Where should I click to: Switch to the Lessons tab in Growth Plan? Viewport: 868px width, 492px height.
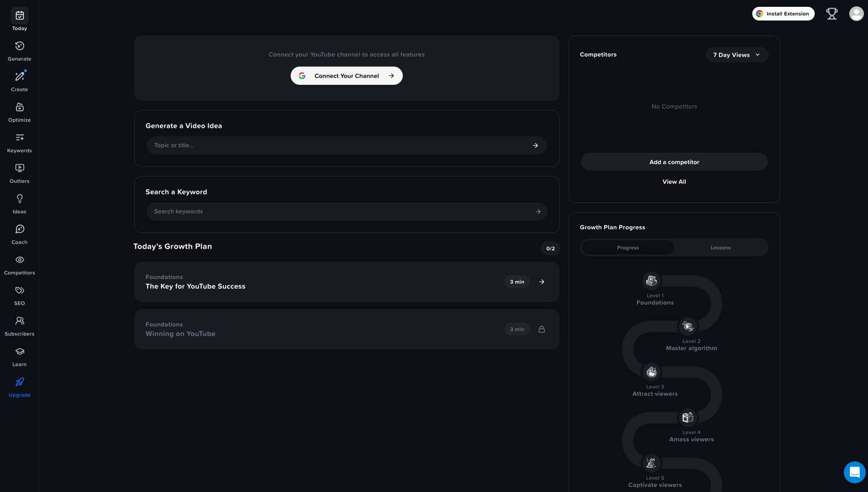[x=720, y=247]
